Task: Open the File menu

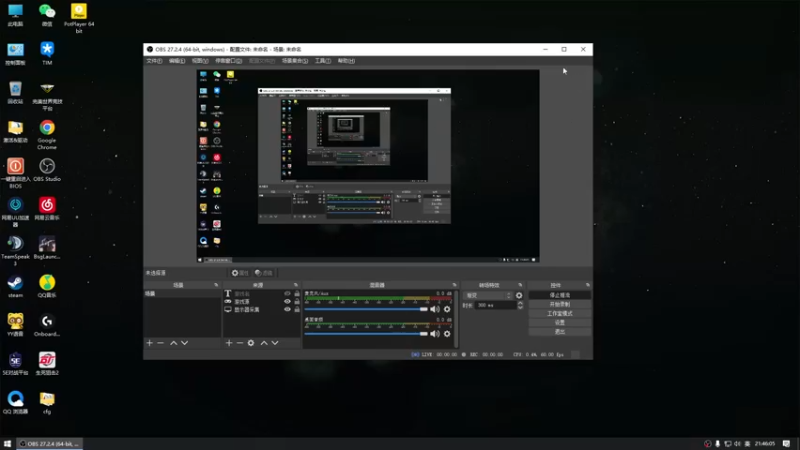Action: click(x=154, y=61)
